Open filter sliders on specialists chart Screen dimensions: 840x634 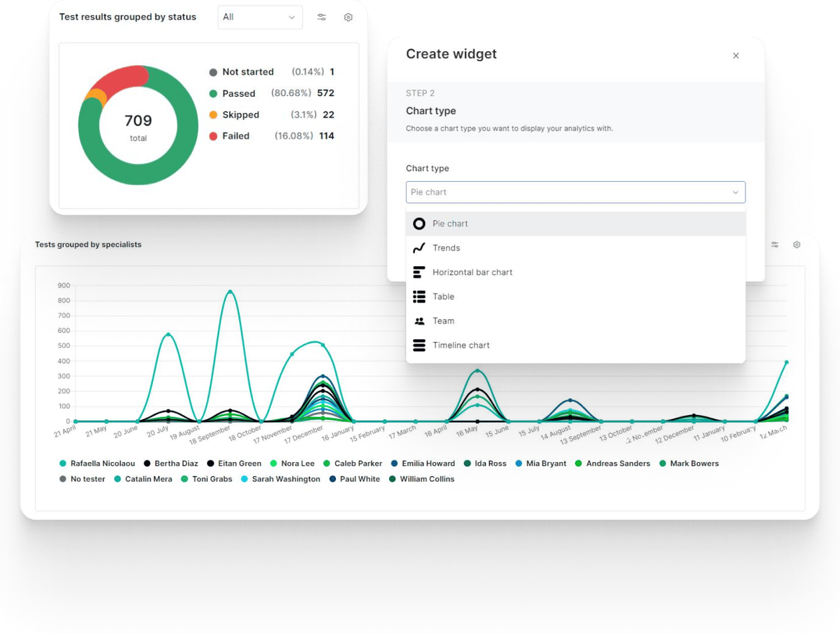[775, 245]
